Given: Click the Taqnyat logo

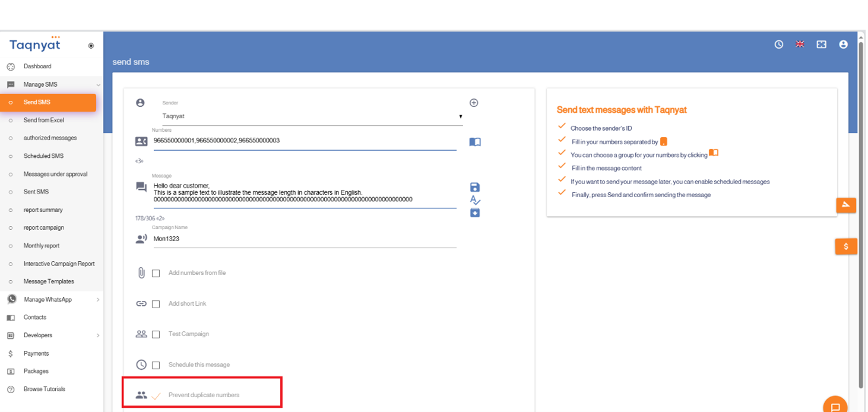Looking at the screenshot, I should pyautogui.click(x=35, y=44).
